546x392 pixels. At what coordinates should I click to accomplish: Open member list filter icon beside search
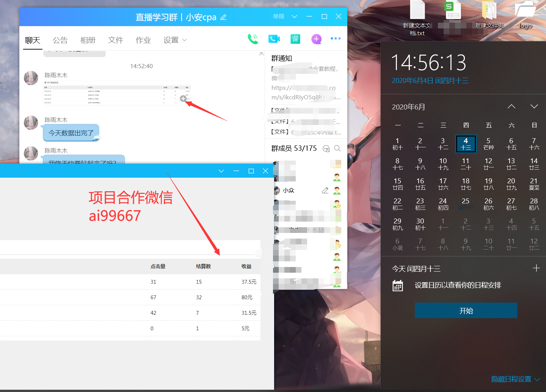[x=326, y=148]
